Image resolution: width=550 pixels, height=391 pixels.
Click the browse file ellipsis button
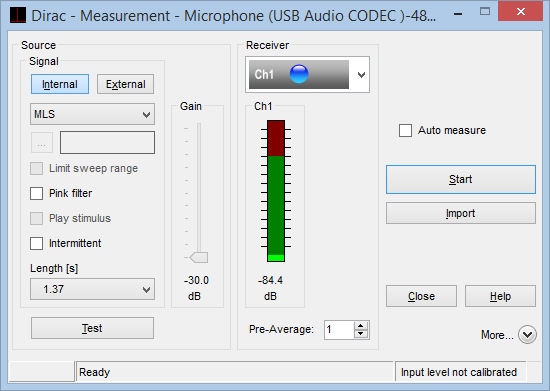coord(42,142)
